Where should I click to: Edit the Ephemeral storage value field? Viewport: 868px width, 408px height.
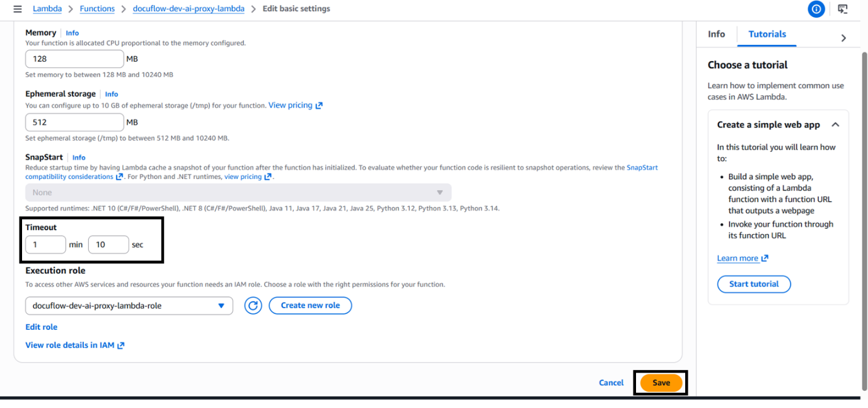click(x=74, y=122)
